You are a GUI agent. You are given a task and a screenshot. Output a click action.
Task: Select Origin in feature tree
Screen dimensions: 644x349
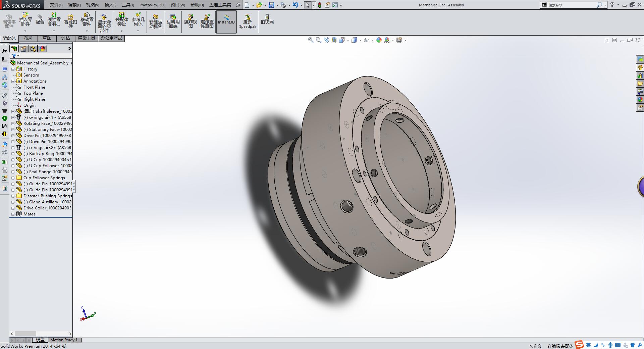click(30, 105)
